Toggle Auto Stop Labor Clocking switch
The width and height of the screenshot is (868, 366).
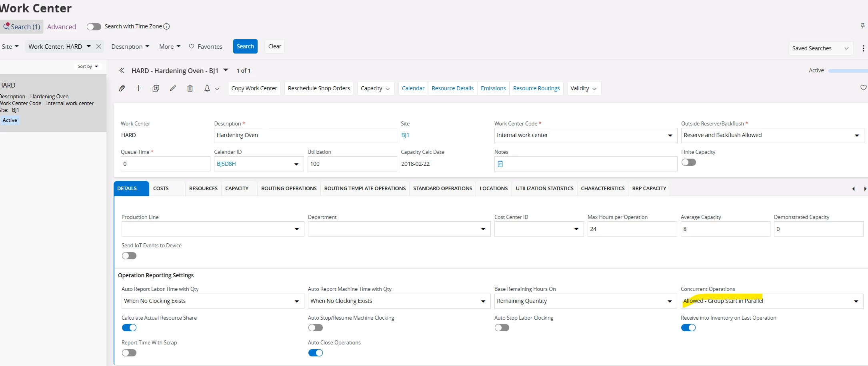click(502, 328)
